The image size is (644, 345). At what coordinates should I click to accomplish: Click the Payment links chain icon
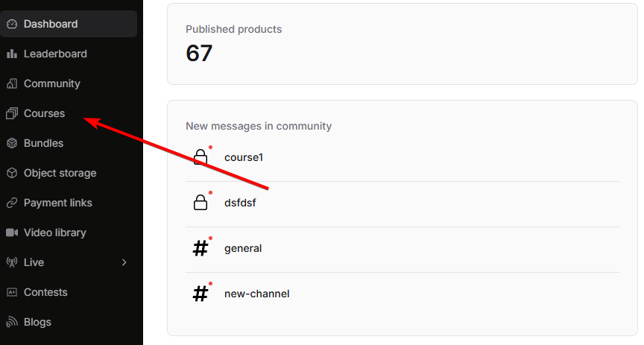tap(11, 203)
